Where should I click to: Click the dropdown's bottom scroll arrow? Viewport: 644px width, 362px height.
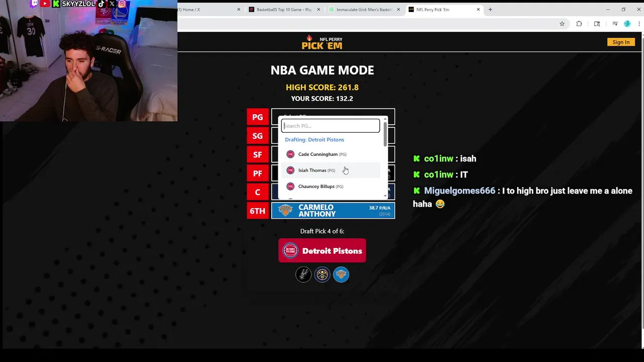click(385, 196)
